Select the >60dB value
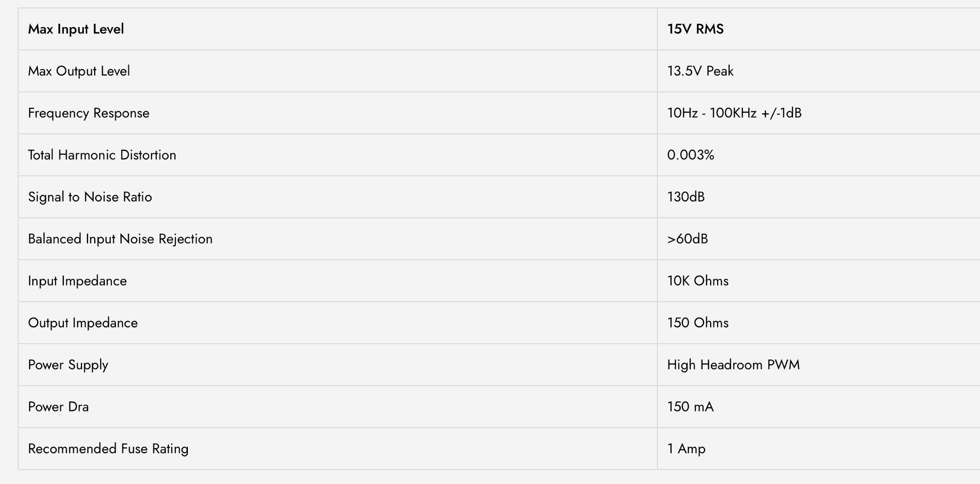980x484 pixels. [x=687, y=239]
